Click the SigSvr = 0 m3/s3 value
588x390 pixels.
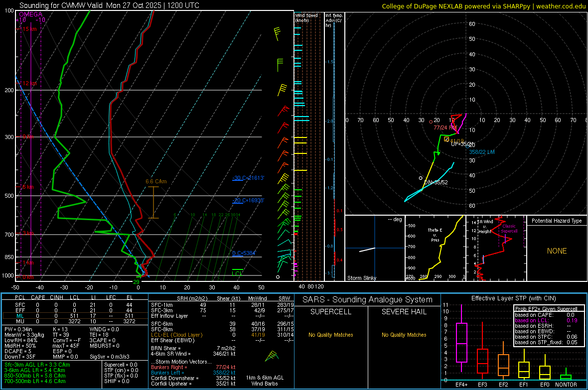(110, 357)
